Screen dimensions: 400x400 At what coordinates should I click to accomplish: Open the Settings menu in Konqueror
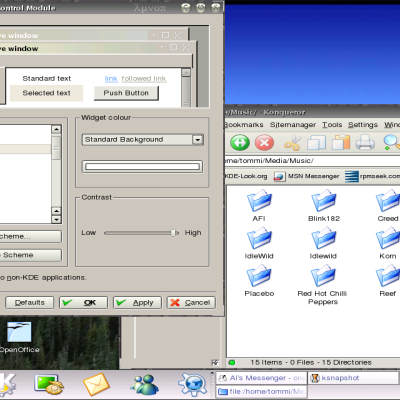click(363, 125)
